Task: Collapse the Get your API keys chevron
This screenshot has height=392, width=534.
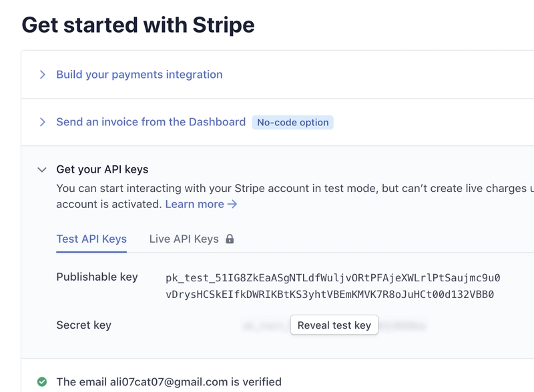Action: (42, 169)
